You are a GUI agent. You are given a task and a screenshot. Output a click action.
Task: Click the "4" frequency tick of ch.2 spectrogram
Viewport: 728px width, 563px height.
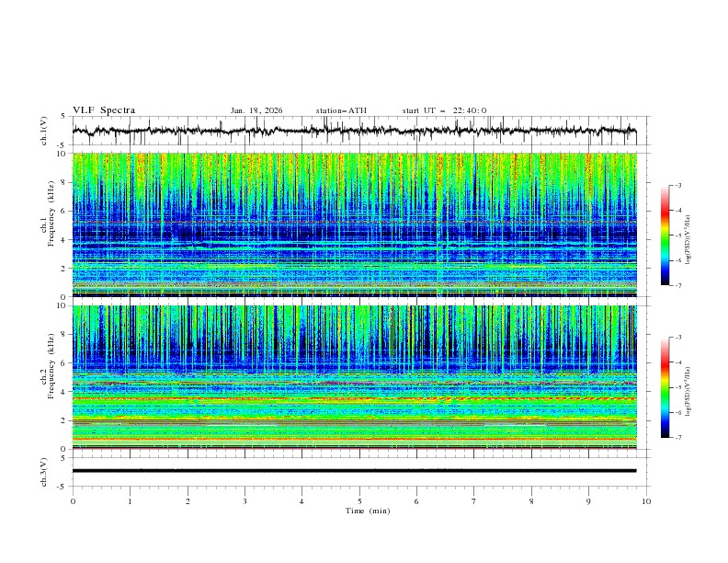tap(63, 392)
